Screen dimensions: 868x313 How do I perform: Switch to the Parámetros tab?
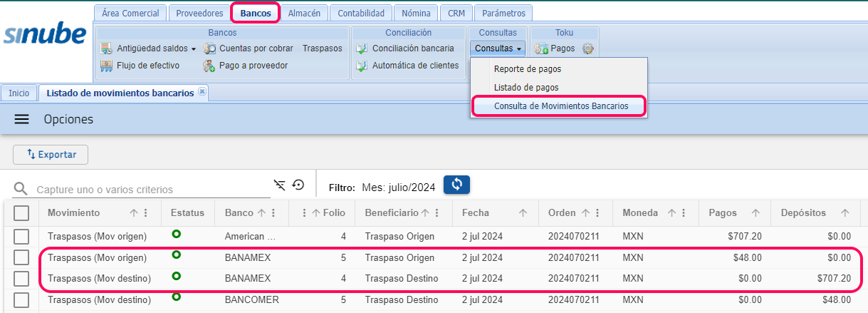click(x=503, y=13)
